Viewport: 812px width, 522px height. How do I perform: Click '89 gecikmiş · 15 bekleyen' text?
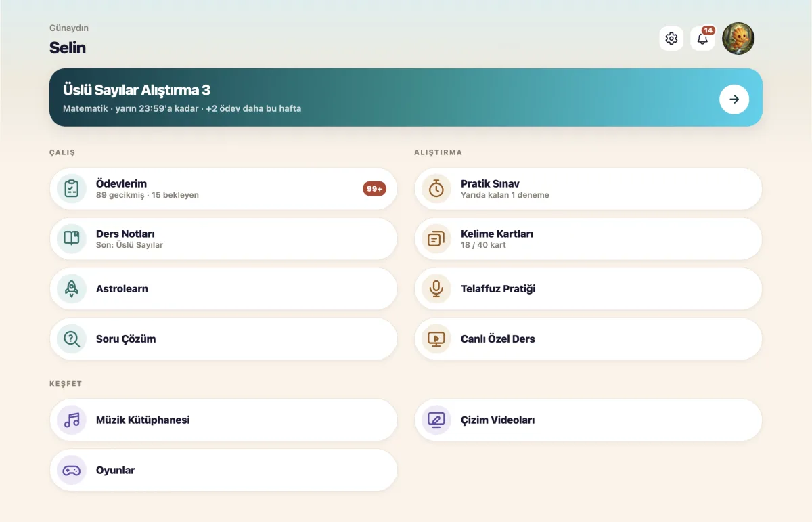[x=148, y=195]
